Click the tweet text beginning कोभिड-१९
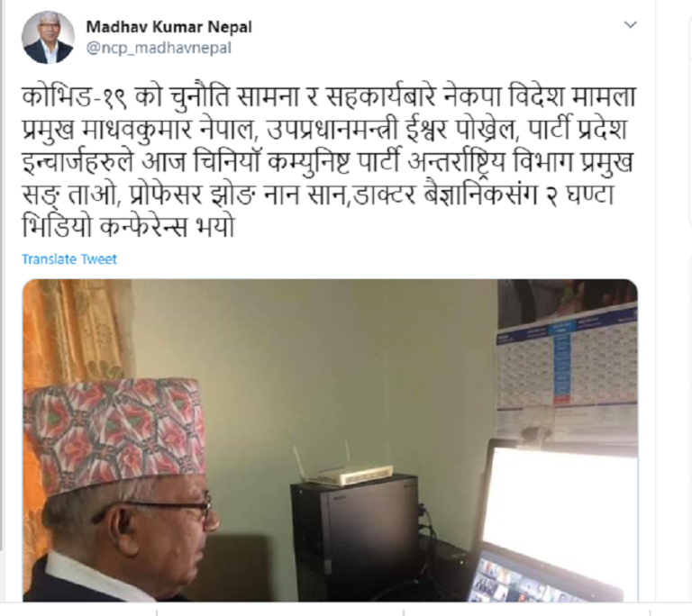 (x=328, y=161)
